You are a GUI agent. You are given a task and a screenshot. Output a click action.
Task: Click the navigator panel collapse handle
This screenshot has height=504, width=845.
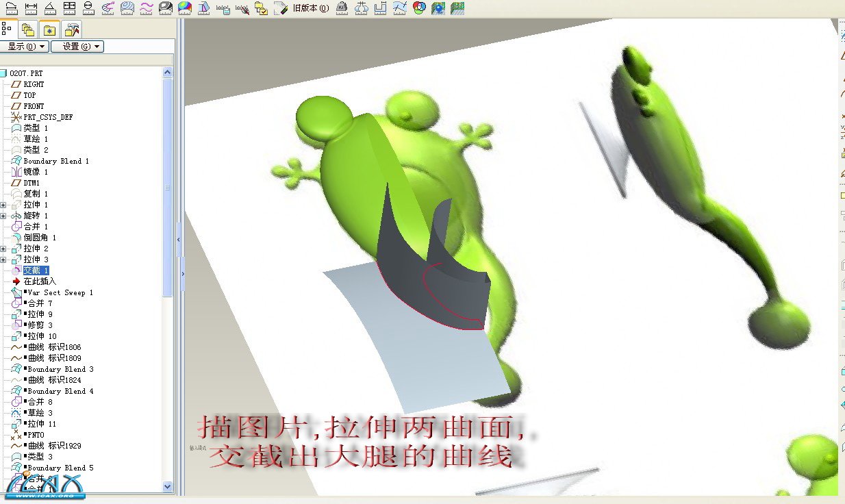pyautogui.click(x=178, y=240)
